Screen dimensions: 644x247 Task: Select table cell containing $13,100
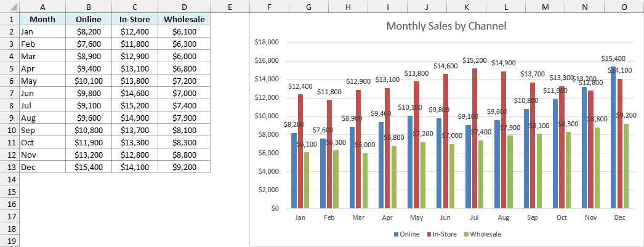[x=135, y=68]
